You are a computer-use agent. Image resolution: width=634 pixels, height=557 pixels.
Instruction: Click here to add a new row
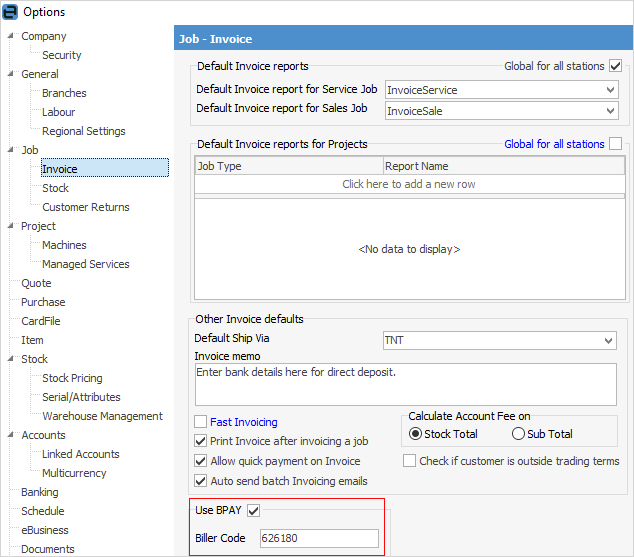[x=409, y=184]
